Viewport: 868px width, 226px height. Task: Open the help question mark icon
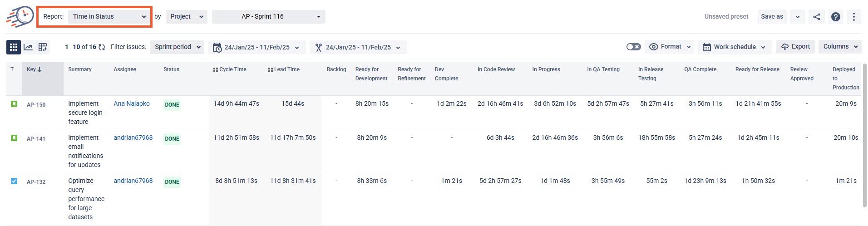coord(835,17)
